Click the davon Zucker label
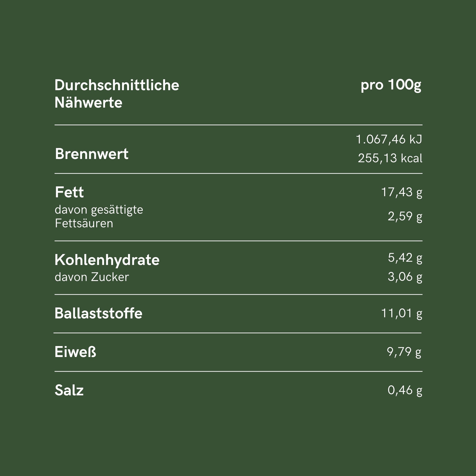This screenshot has width=476, height=476. [x=92, y=277]
